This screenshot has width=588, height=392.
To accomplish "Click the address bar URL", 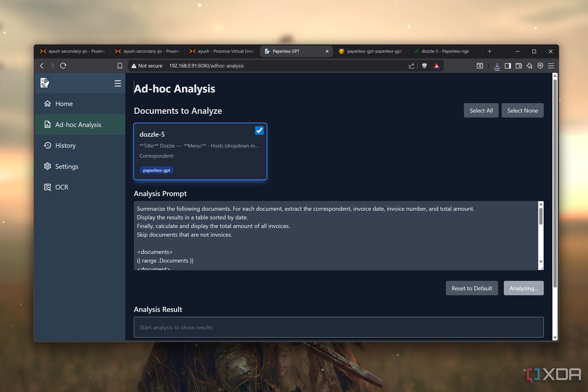I will (x=207, y=66).
